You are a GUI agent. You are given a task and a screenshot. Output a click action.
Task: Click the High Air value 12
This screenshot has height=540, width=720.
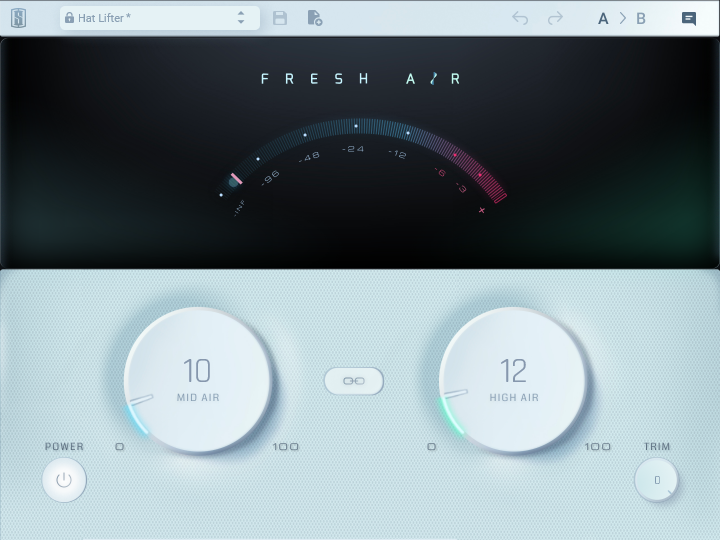pyautogui.click(x=513, y=371)
